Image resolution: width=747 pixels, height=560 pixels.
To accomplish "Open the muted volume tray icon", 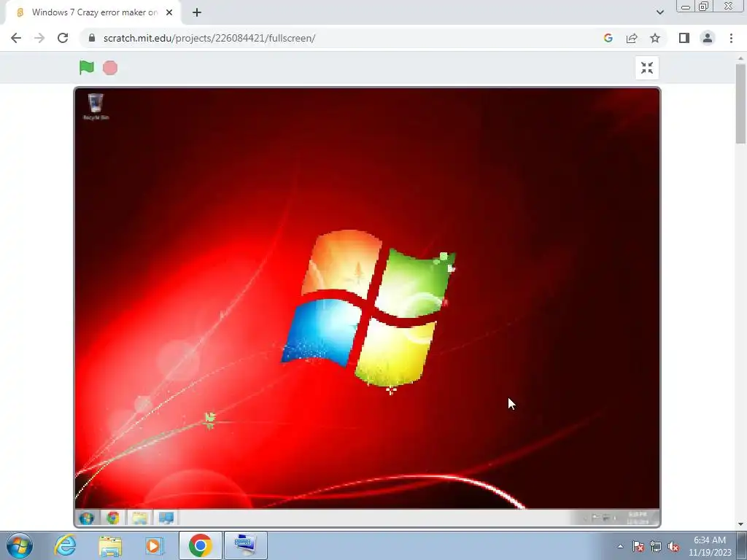I will [673, 546].
